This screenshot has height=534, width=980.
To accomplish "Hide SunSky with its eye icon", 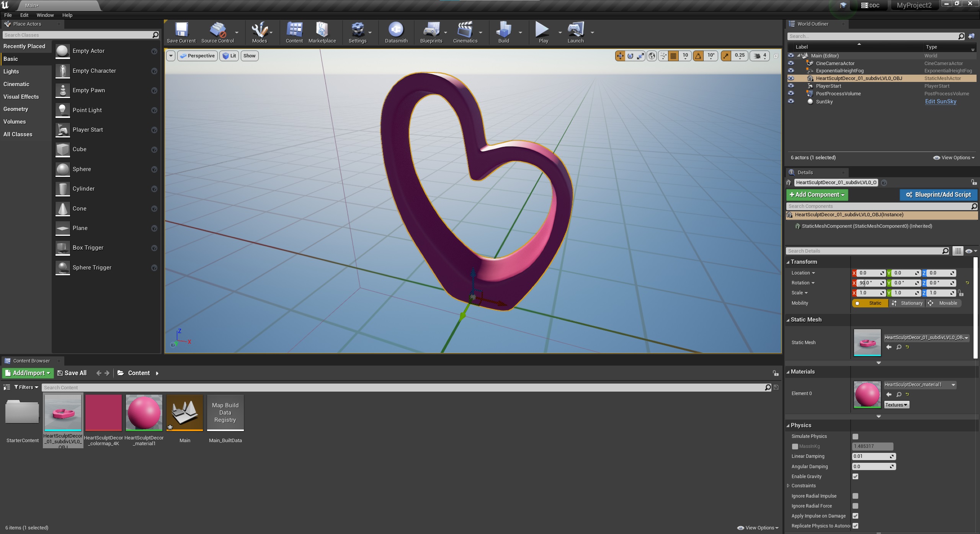I will pyautogui.click(x=791, y=101).
